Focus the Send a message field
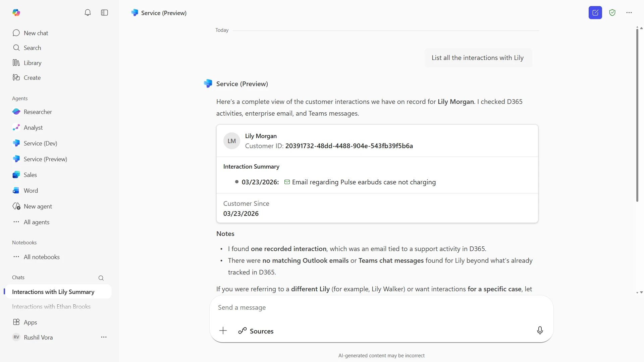Viewport: 644px width, 362px height. point(381,307)
